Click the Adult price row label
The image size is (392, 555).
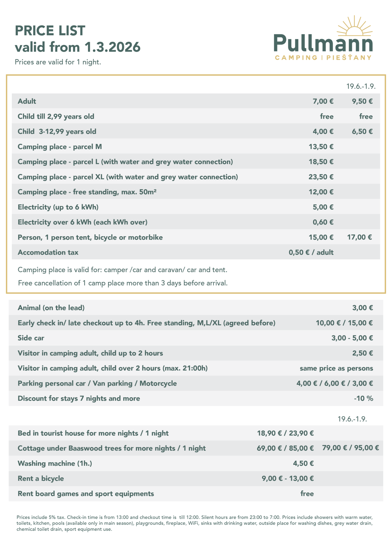tap(27, 101)
